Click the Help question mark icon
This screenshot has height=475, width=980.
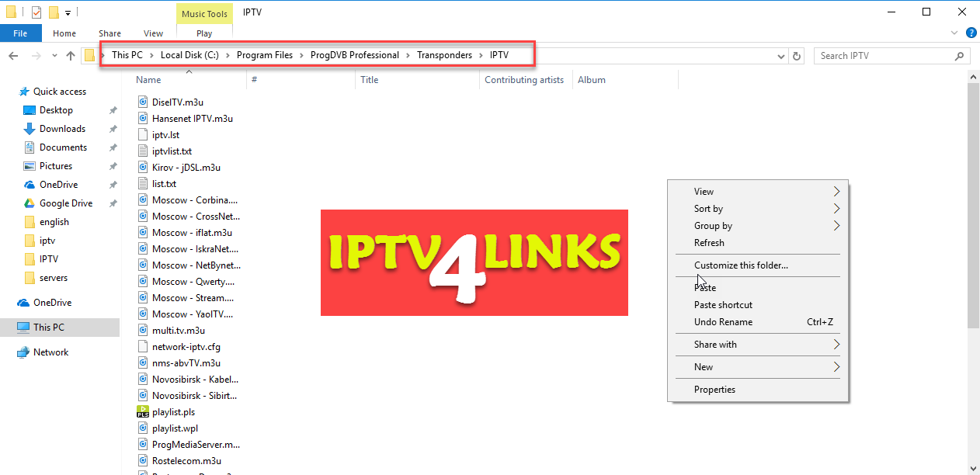point(971,33)
